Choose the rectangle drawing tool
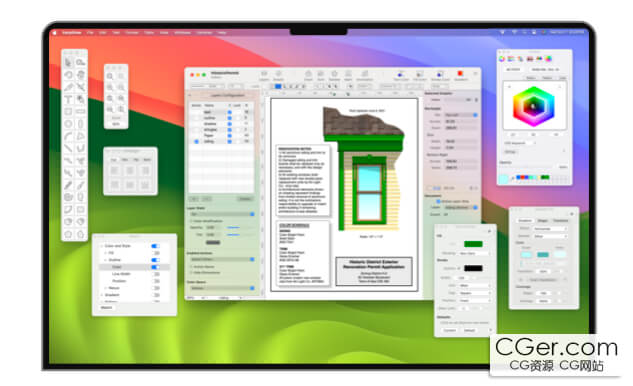633x386 pixels. pos(68,111)
